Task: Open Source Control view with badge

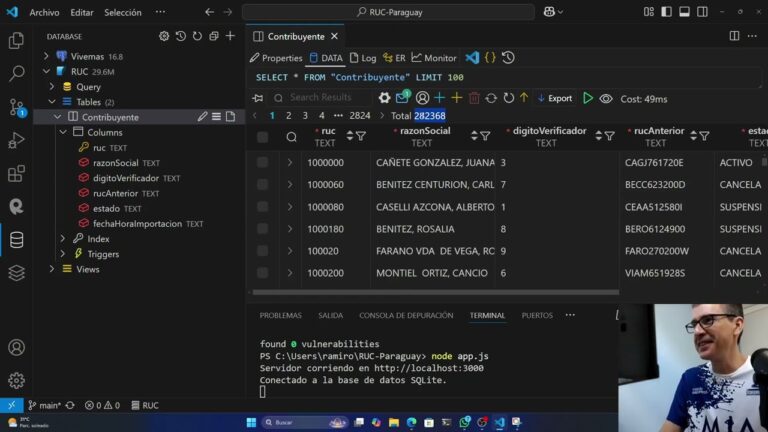Action: (17, 107)
